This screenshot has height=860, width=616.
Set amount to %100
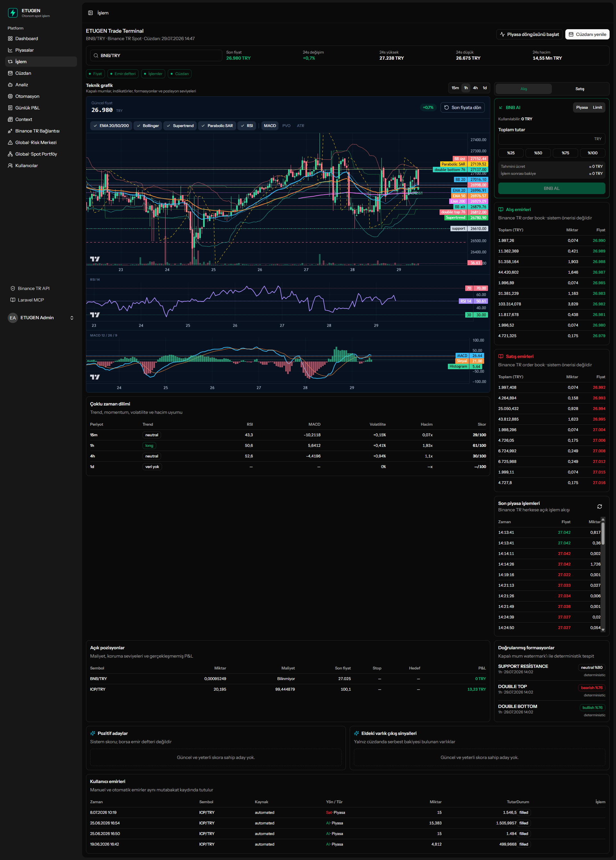(593, 153)
